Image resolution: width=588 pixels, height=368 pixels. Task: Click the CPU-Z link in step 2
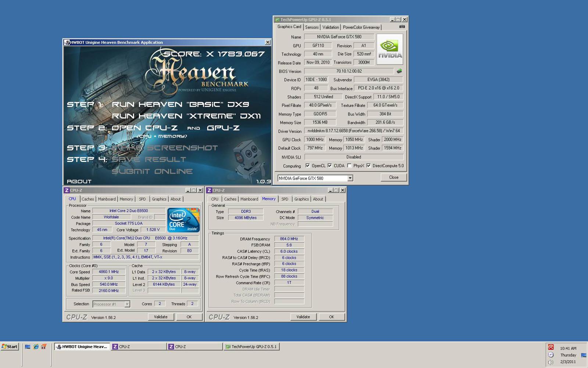(161, 128)
